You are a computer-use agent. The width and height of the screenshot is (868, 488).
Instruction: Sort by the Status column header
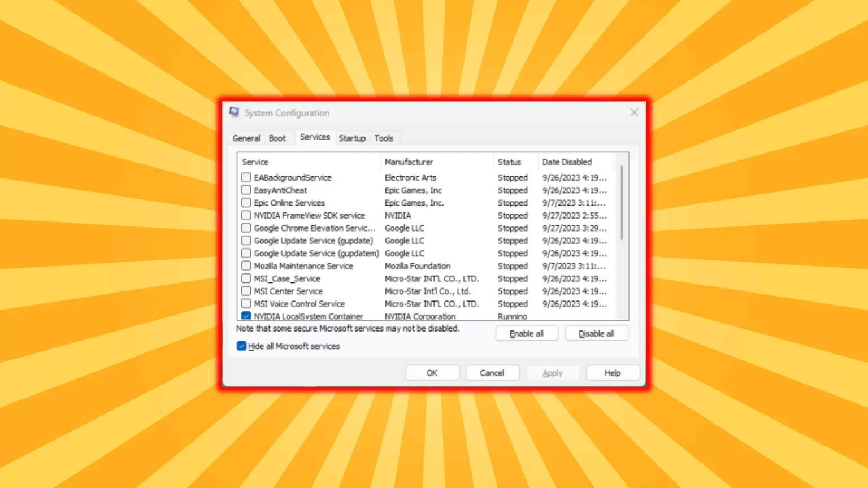tap(515, 162)
